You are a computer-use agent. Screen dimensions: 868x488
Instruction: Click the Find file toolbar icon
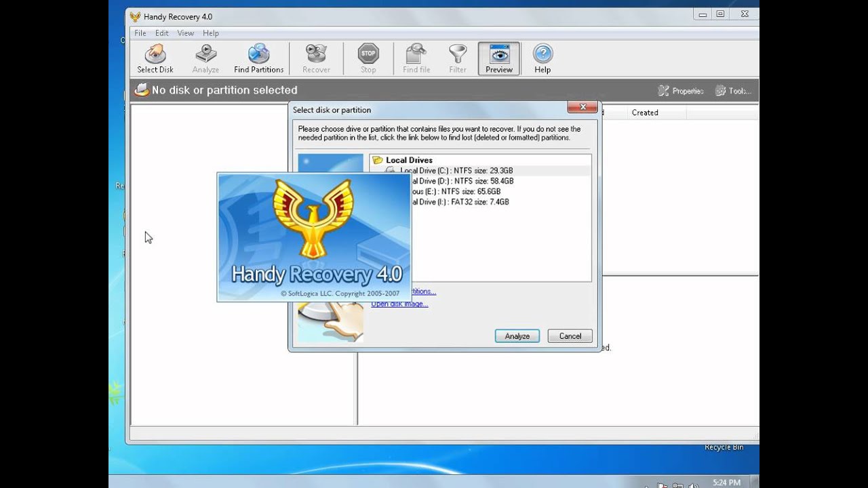click(x=416, y=58)
